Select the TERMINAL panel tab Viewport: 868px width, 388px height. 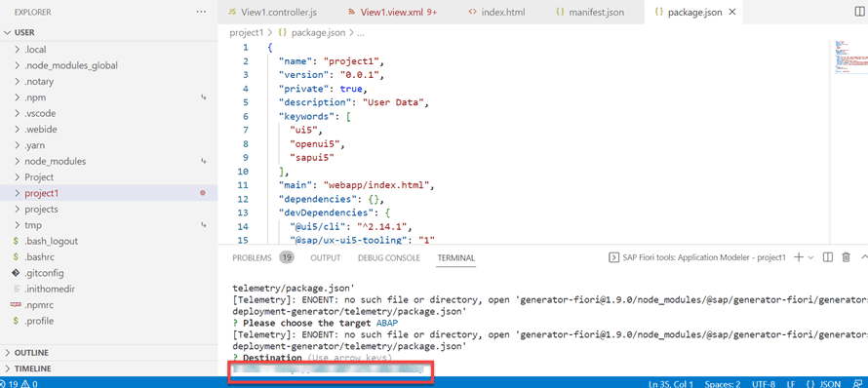[456, 257]
